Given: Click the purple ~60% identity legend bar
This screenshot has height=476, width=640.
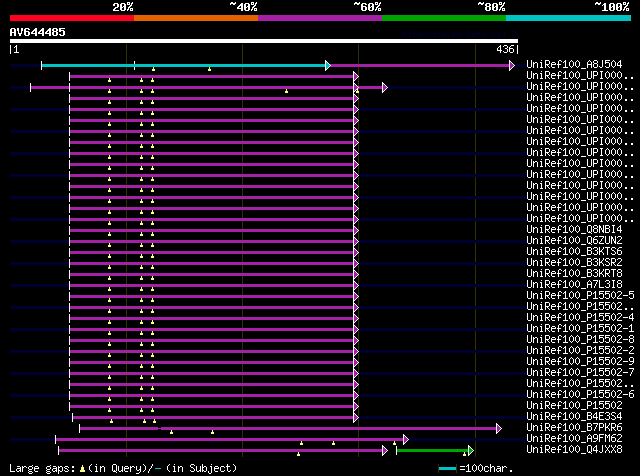Looking at the screenshot, I should coord(320,18).
